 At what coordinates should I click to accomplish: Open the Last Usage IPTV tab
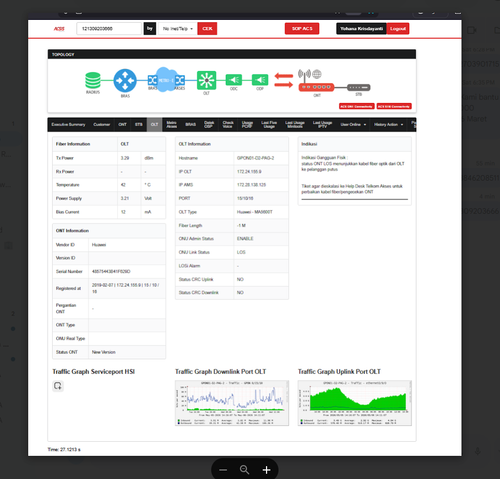(322, 124)
